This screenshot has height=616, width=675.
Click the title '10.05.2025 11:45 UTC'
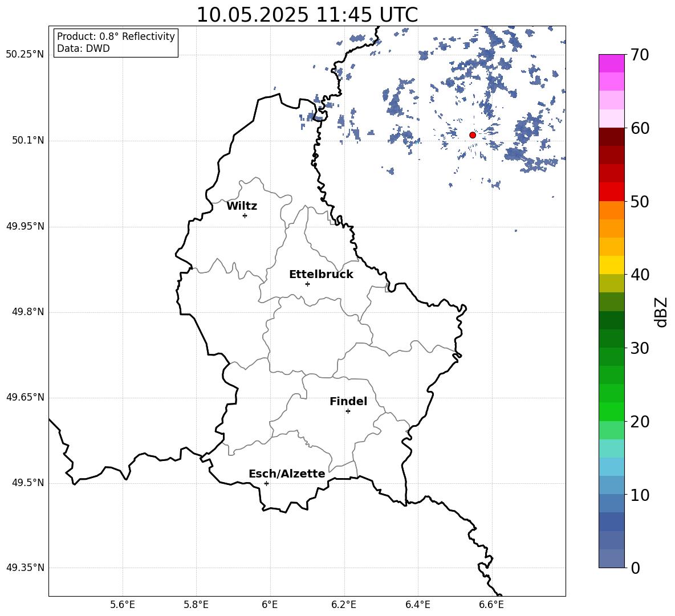[x=307, y=15]
